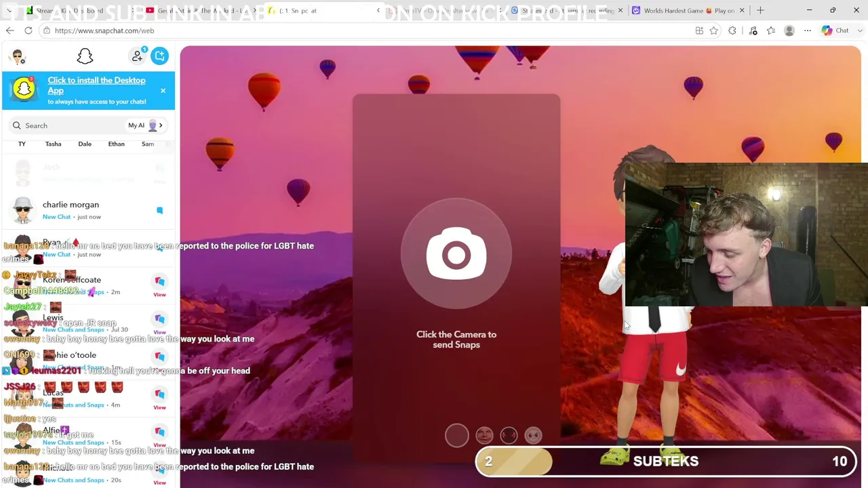The width and height of the screenshot is (868, 488).
Task: Click site info lock icon beside URL
Action: click(x=46, y=30)
